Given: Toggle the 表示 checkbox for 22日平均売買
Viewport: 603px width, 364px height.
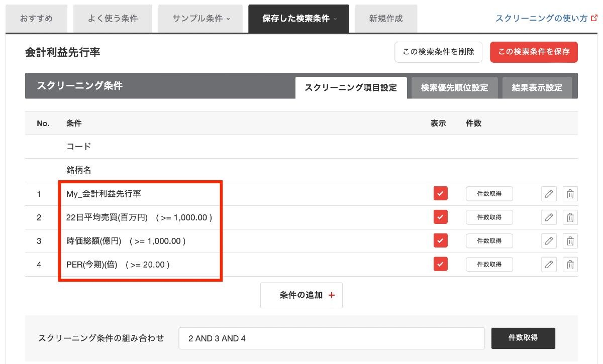Looking at the screenshot, I should point(440,217).
